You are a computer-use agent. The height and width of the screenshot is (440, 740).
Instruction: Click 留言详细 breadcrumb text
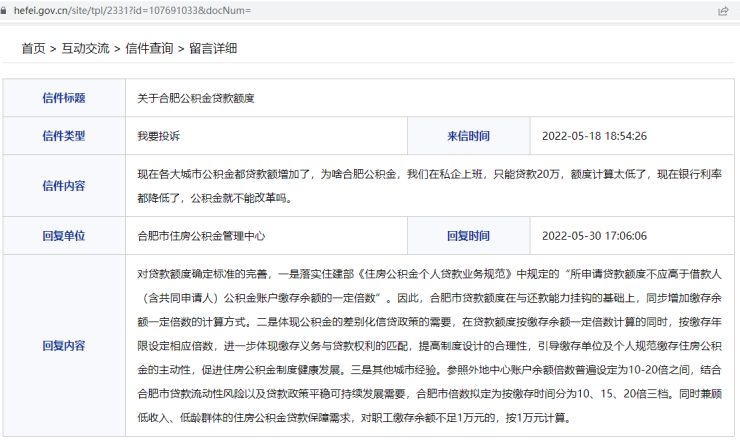point(212,48)
